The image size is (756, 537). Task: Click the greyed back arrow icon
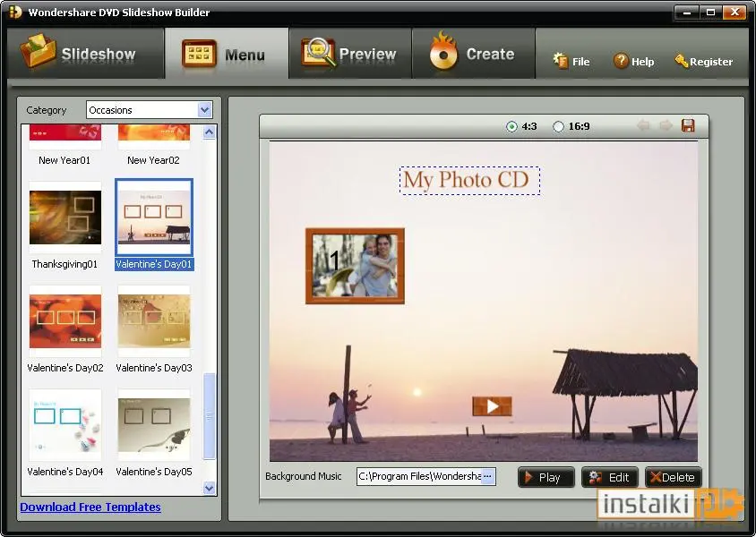[x=643, y=125]
